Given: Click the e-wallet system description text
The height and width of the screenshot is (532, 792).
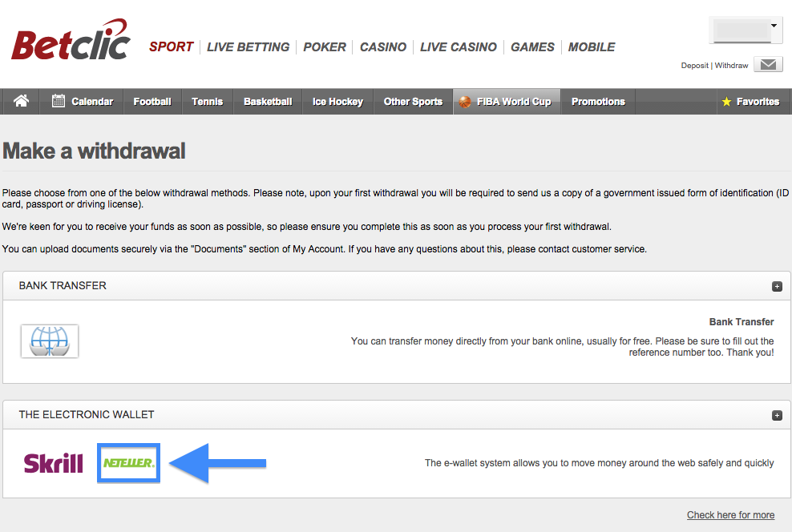Looking at the screenshot, I should tap(599, 463).
